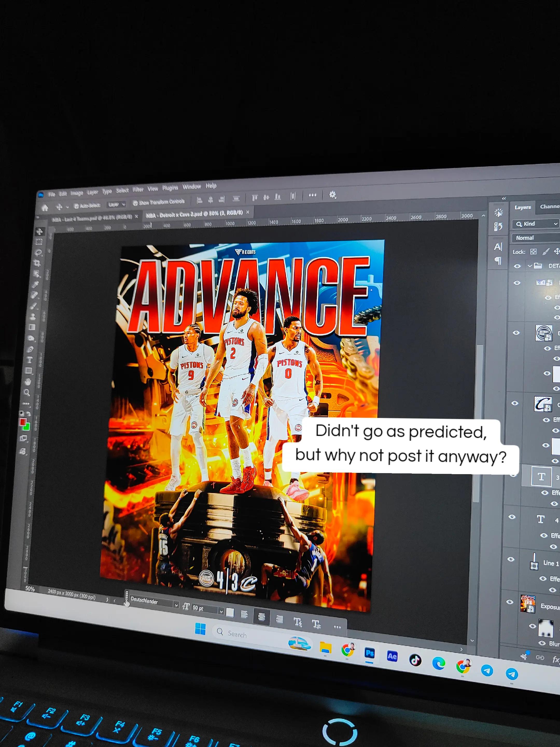This screenshot has height=747, width=560.
Task: Close the NBA - Detroit x Cavs 2.psd tab
Action: (247, 212)
